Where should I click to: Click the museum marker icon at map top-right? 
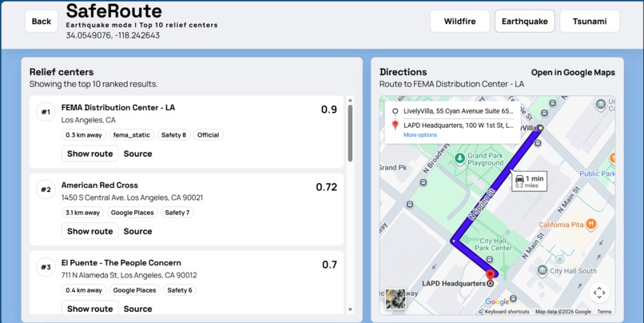(601, 105)
